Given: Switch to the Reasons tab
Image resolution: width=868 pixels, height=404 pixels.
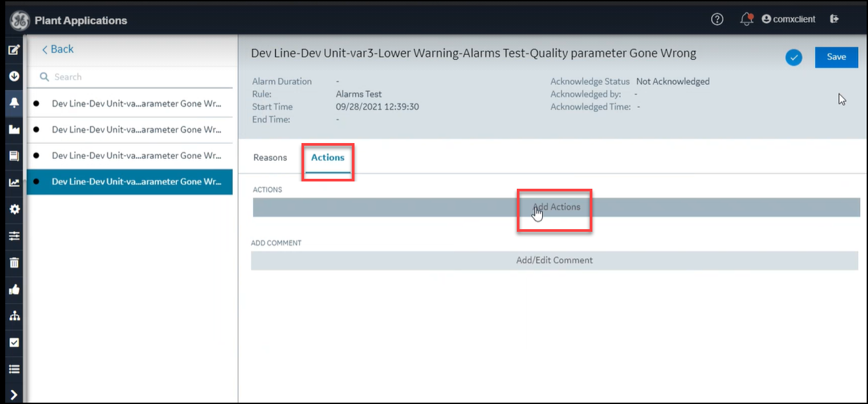Looking at the screenshot, I should (x=270, y=158).
